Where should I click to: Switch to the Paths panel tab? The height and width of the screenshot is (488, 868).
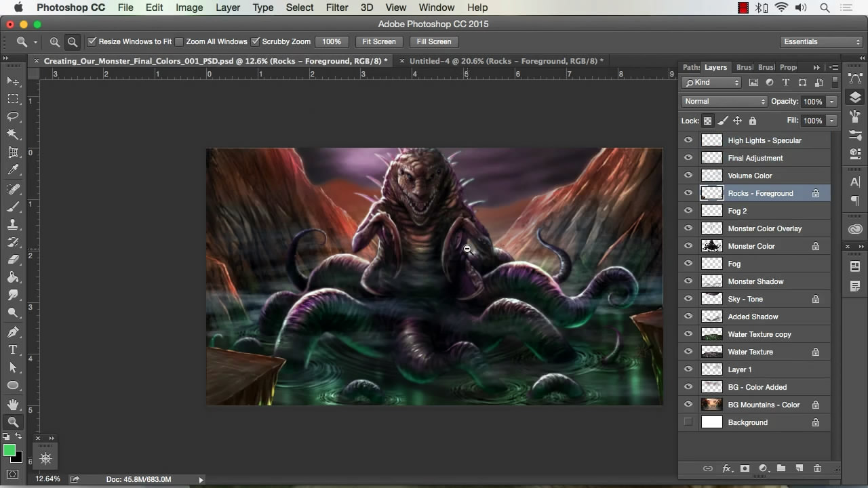[690, 67]
